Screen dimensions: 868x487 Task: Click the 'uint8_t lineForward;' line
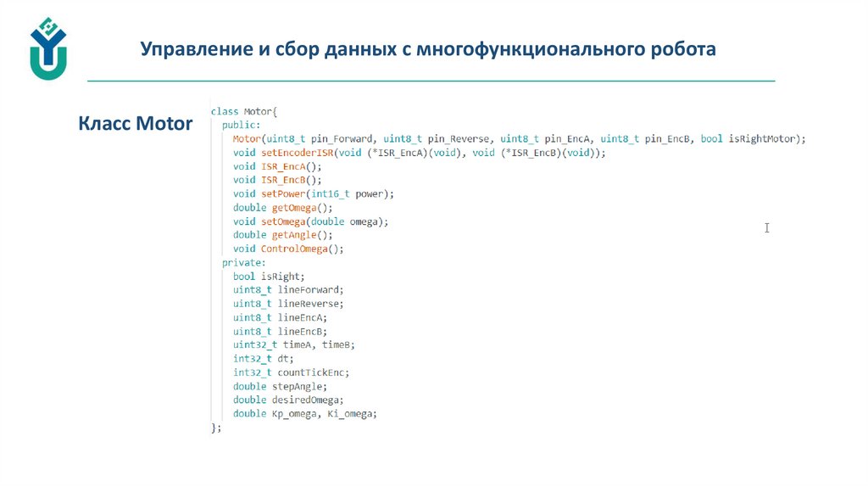click(x=288, y=290)
